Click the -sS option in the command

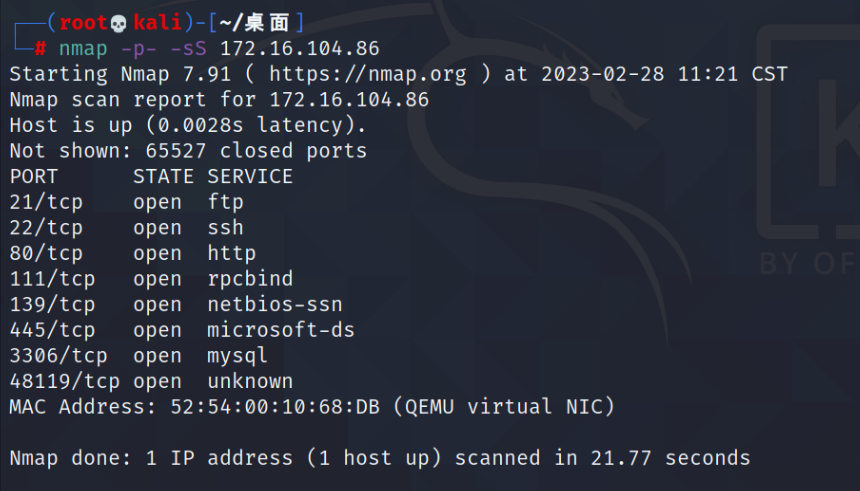(188, 49)
